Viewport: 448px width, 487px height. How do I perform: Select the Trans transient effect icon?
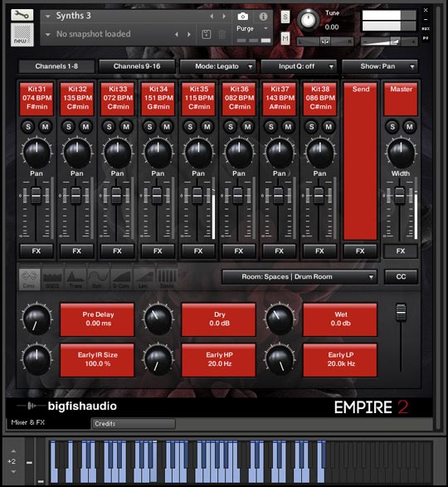click(x=75, y=280)
